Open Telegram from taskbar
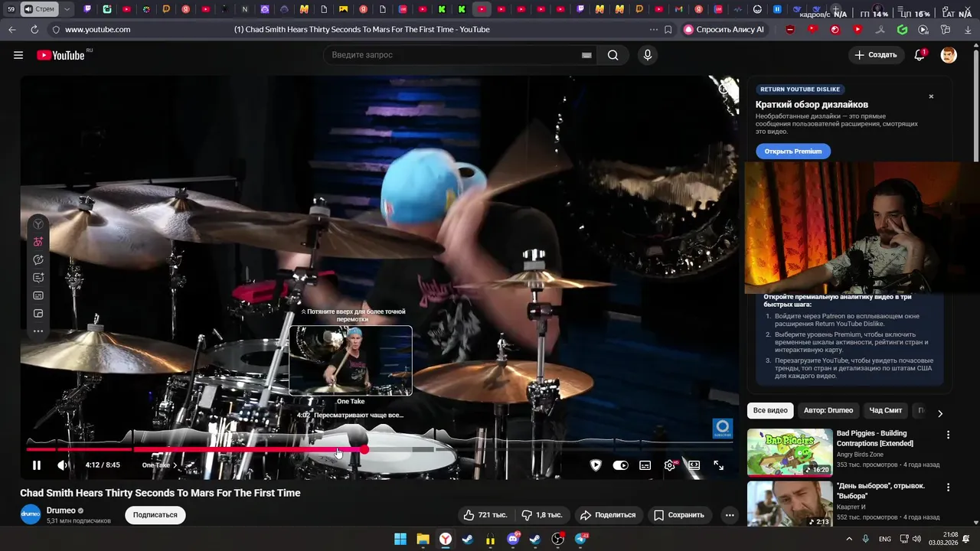The width and height of the screenshot is (980, 551). tap(580, 539)
